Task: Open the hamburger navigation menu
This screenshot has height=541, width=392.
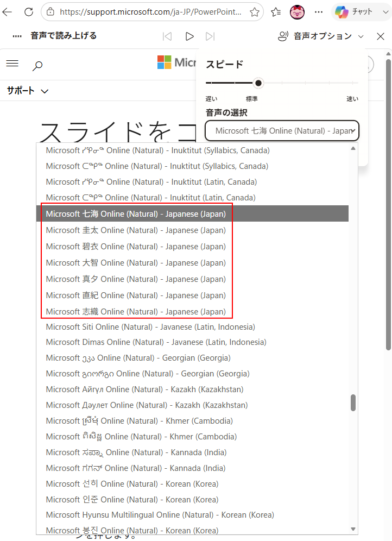Action: click(12, 64)
